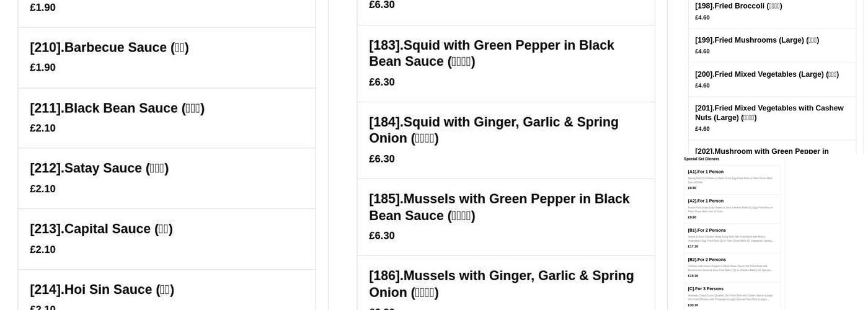Choose the [A2].For 1 Person set dinner
This screenshot has width=868, height=310.
732,209
